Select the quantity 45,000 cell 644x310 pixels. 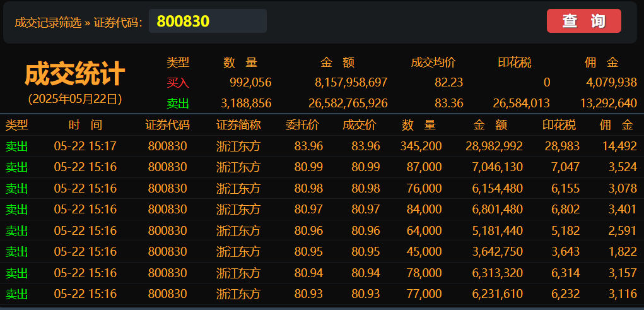point(424,252)
